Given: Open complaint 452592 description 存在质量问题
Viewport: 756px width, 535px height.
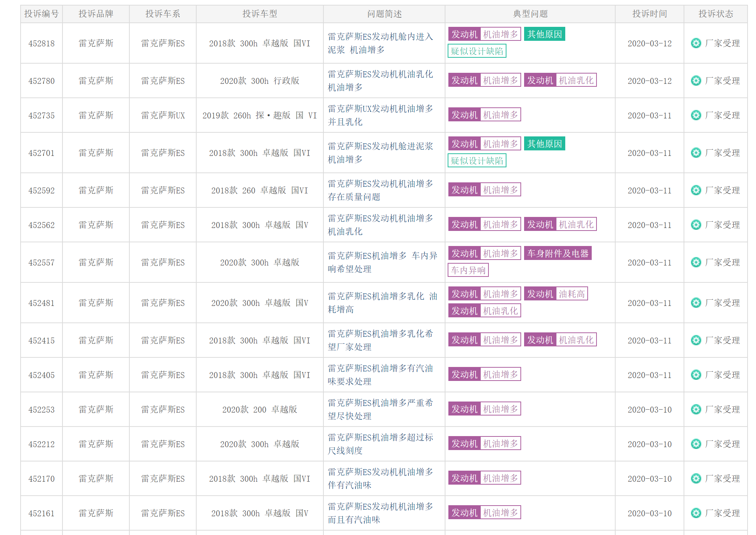Looking at the screenshot, I should 380,190.
